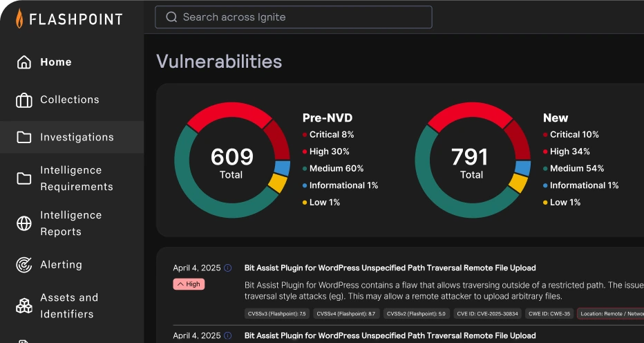Open the second Bit Assist Plugin vulnerability title

pos(390,335)
